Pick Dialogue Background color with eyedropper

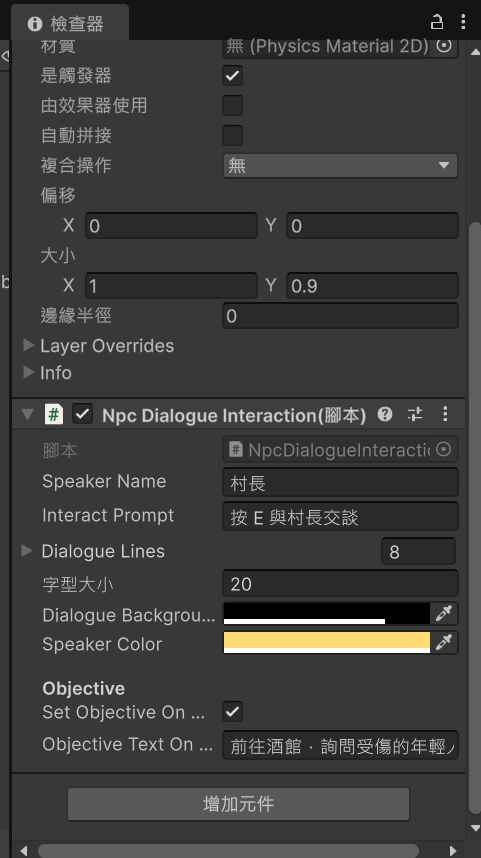click(x=444, y=614)
